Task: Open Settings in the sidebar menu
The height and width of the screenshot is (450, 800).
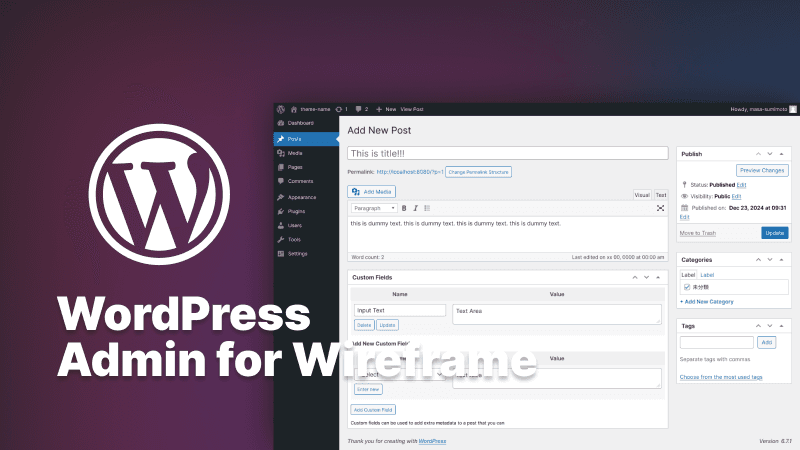Action: pos(306,254)
